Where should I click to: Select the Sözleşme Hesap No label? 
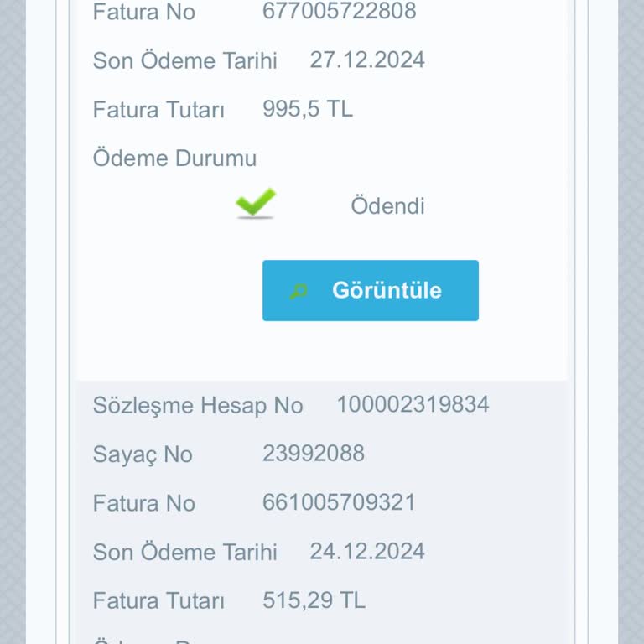(x=198, y=406)
